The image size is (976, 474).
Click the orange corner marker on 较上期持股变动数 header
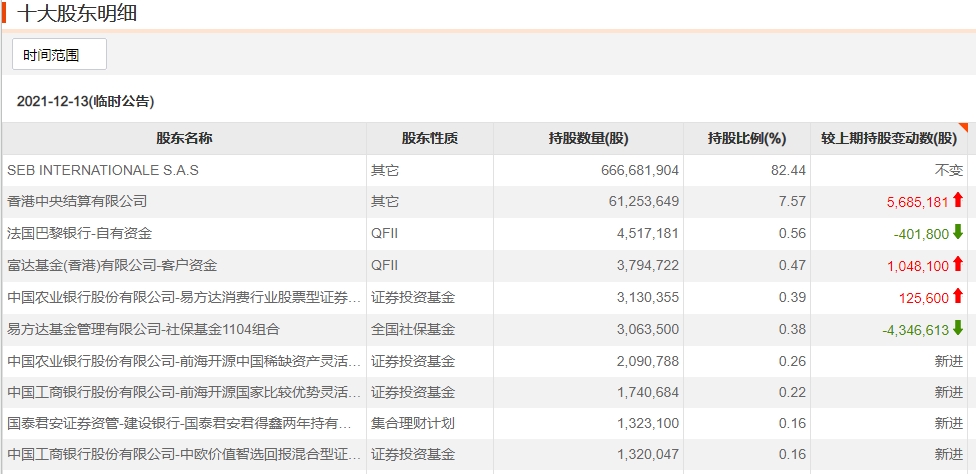point(964,128)
